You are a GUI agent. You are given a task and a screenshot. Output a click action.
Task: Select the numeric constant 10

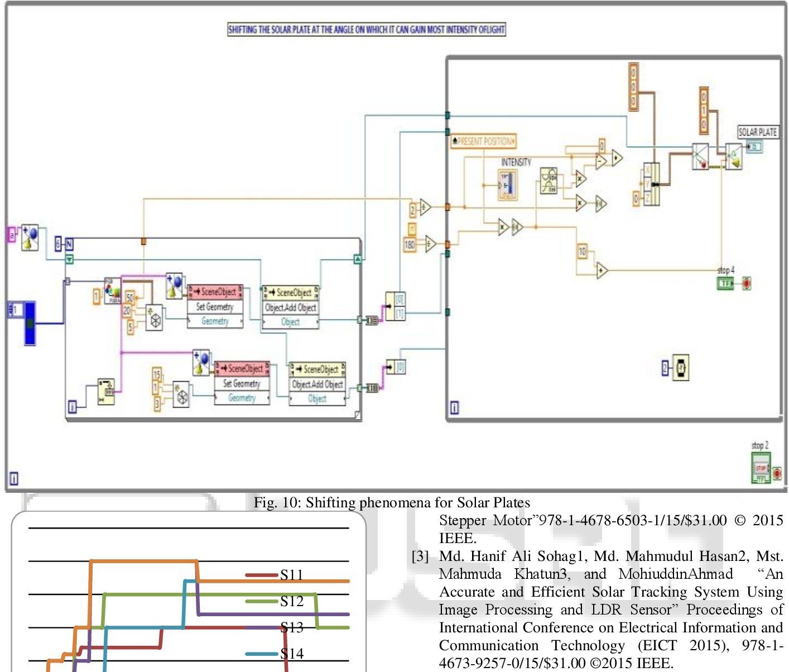coord(583,251)
